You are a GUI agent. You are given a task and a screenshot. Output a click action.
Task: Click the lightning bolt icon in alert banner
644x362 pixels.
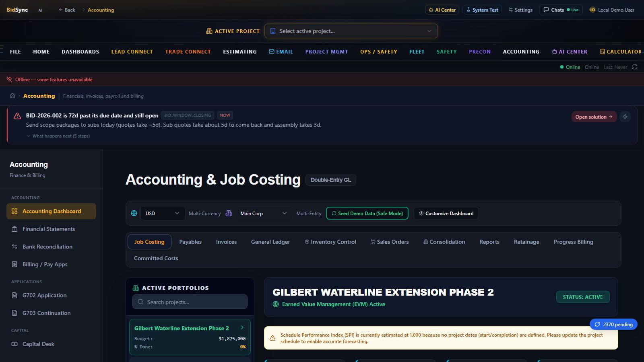point(625,117)
